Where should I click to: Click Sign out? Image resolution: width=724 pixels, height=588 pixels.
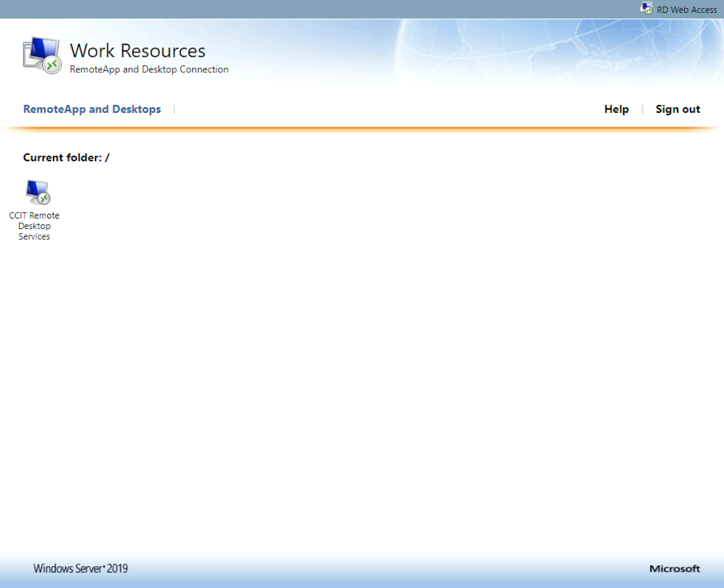(677, 110)
